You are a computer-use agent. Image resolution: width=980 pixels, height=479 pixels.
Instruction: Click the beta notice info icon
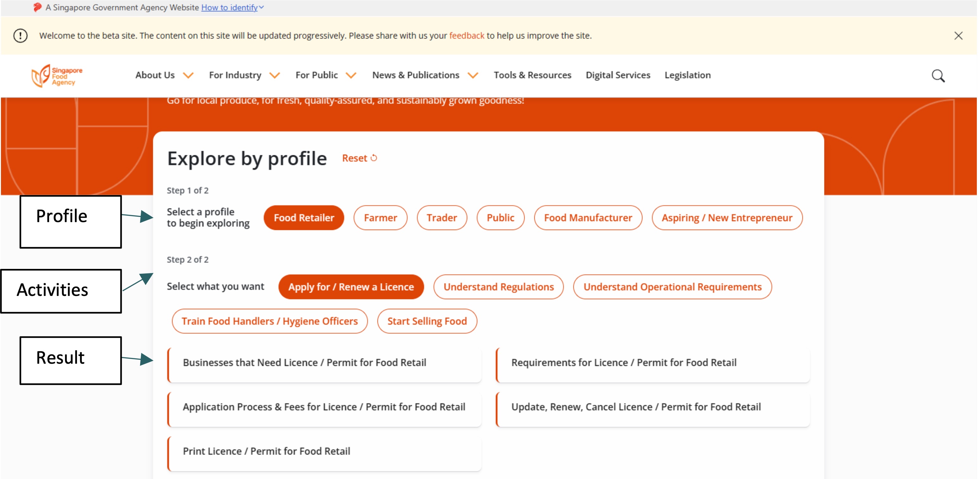click(21, 36)
